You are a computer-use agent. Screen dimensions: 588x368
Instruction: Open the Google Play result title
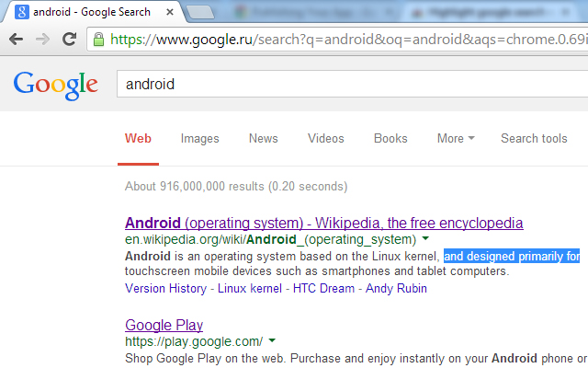click(164, 325)
